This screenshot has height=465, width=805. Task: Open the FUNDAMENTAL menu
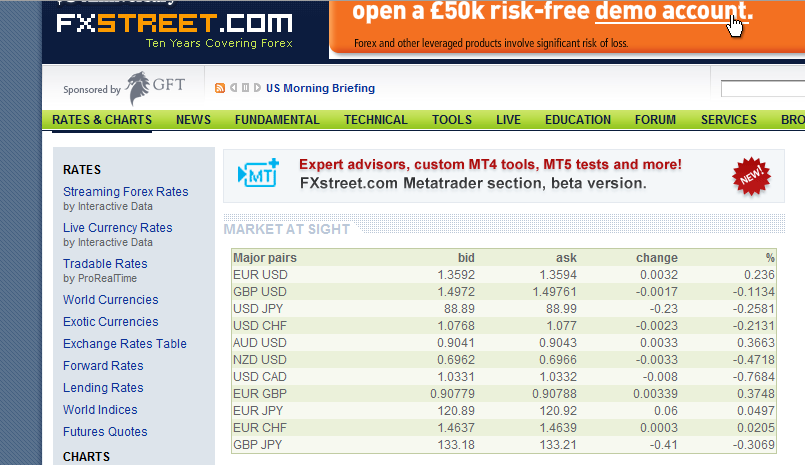click(x=277, y=120)
